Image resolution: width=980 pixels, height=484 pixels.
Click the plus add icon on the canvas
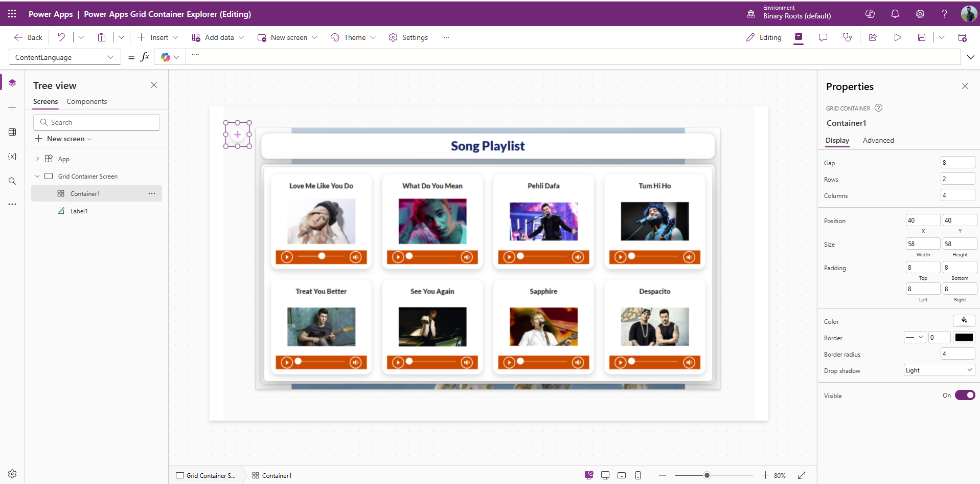tap(238, 135)
